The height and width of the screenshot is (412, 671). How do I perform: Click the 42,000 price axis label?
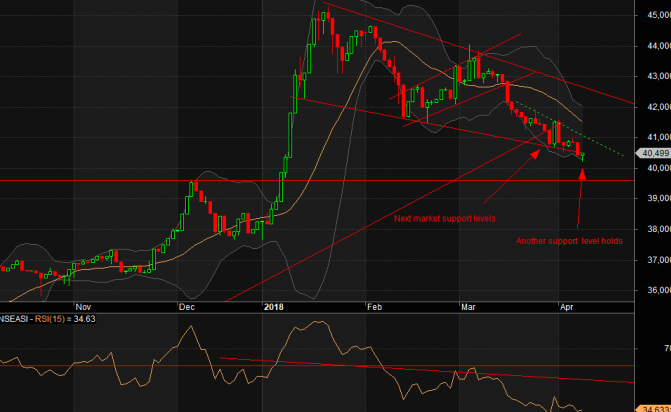pyautogui.click(x=656, y=107)
